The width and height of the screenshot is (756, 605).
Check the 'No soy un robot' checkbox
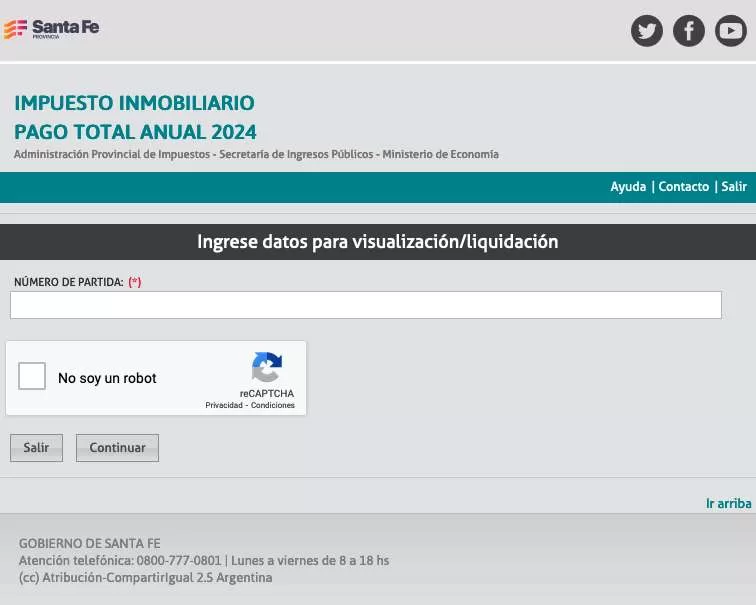[x=32, y=376]
